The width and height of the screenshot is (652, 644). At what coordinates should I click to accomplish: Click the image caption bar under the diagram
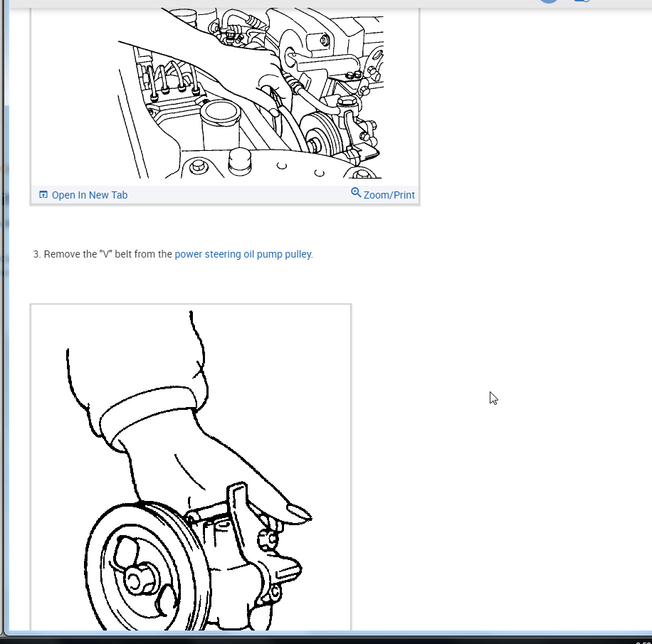(x=224, y=194)
